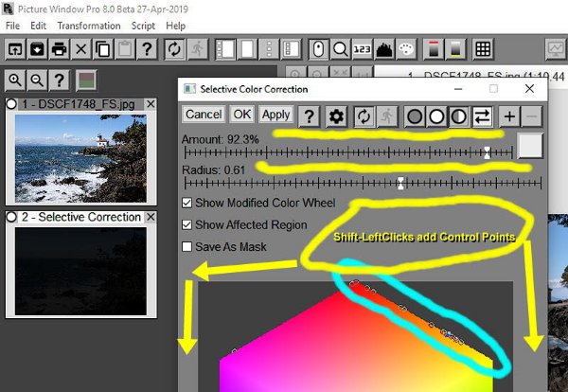This screenshot has height=392, width=568.
Task: Click the Selective Color Correction title icon
Action: pyautogui.click(x=189, y=89)
